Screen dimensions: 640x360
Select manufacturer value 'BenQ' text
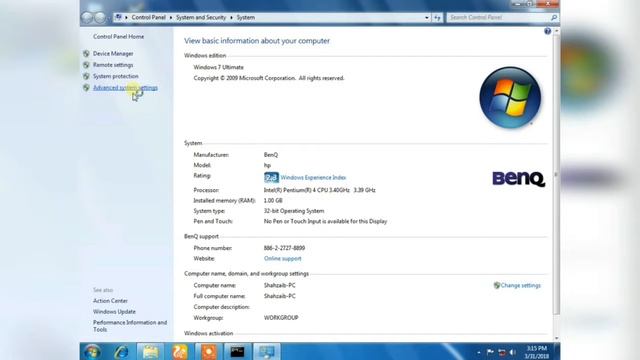[x=271, y=155]
